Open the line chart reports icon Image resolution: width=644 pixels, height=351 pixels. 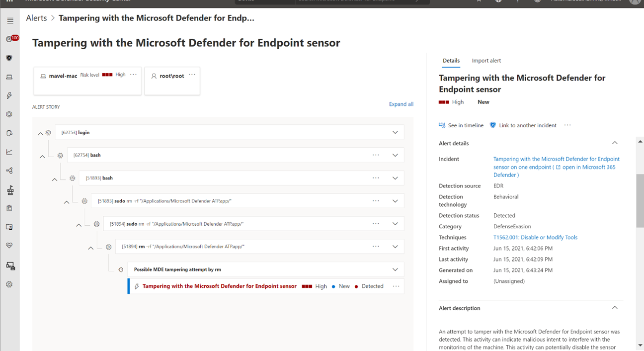pyautogui.click(x=9, y=152)
